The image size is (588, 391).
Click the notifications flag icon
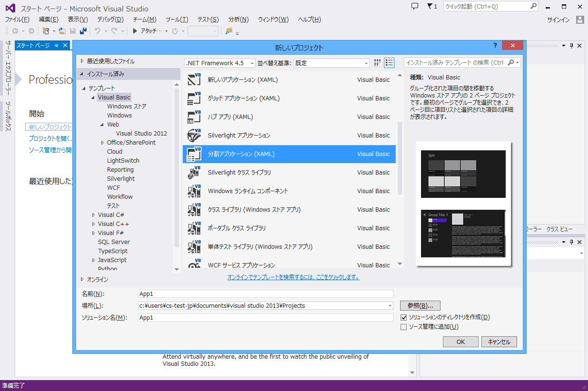tap(430, 6)
